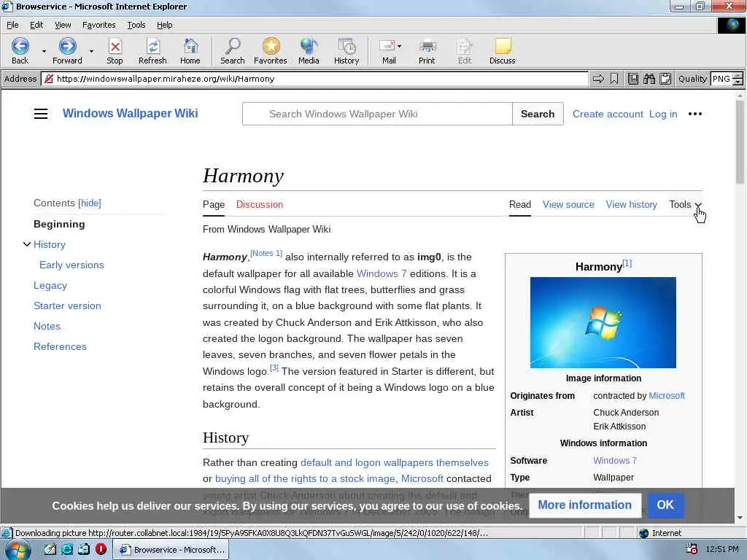Select the Page tab
This screenshot has height=560, width=747.
coord(214,204)
